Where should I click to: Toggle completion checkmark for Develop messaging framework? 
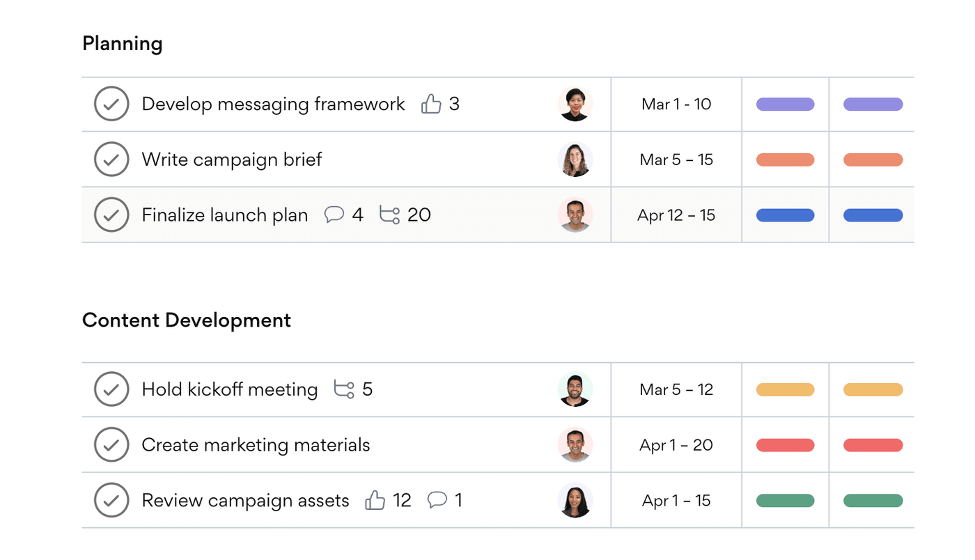click(111, 104)
